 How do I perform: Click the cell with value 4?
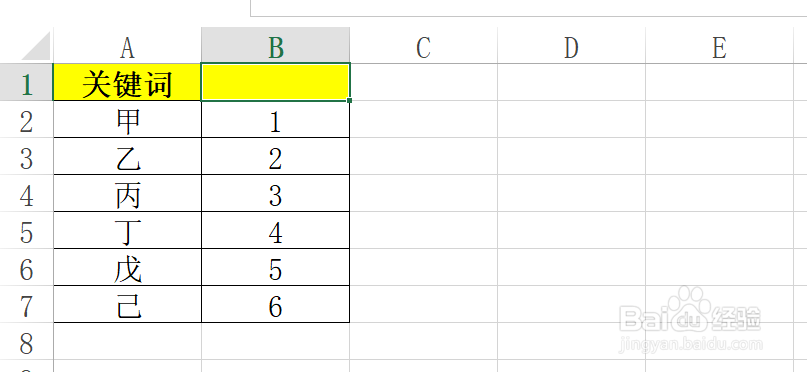[x=275, y=230]
